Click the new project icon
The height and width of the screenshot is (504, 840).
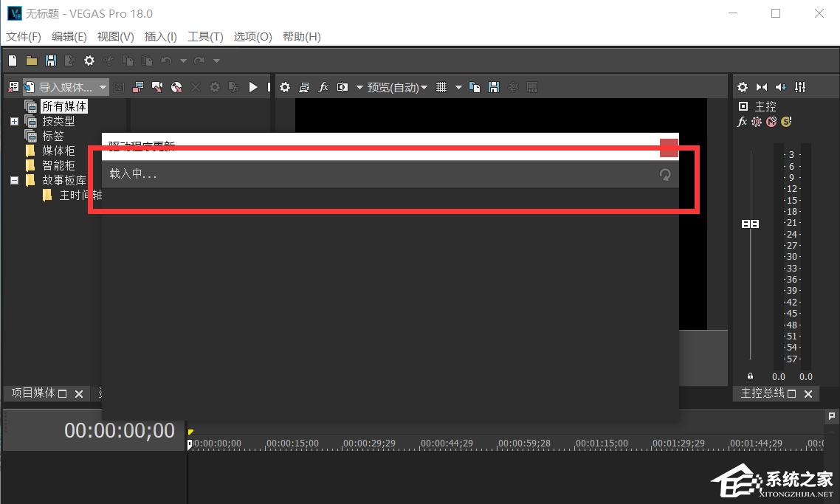pos(13,61)
